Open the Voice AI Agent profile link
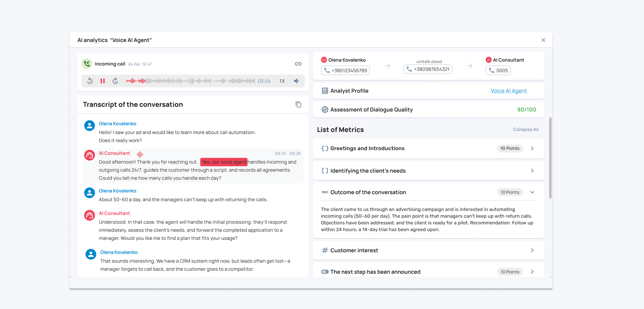644x309 pixels. point(508,91)
